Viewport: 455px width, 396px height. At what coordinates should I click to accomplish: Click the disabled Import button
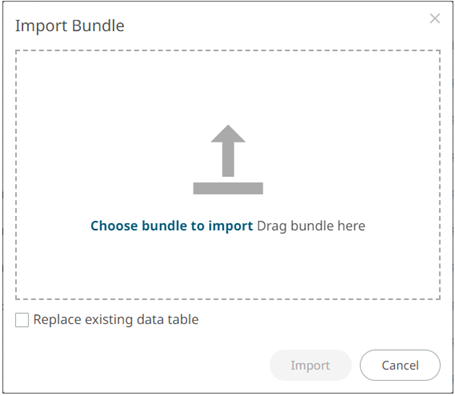[x=310, y=365]
